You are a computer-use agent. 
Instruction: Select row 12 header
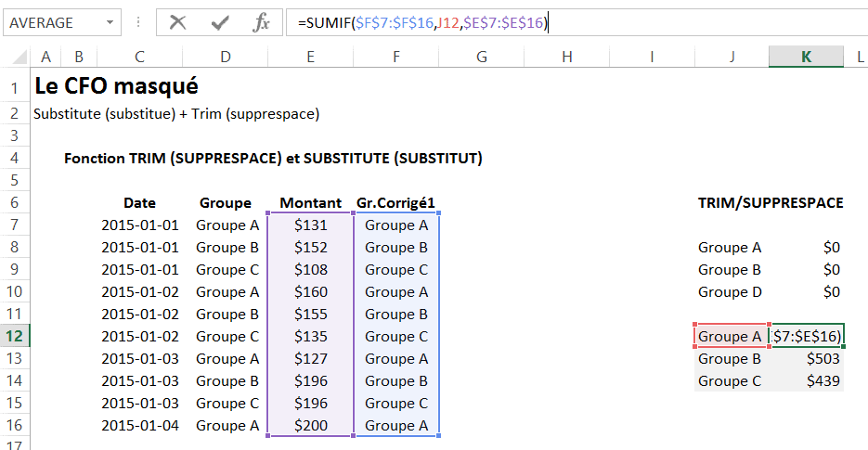tap(15, 336)
